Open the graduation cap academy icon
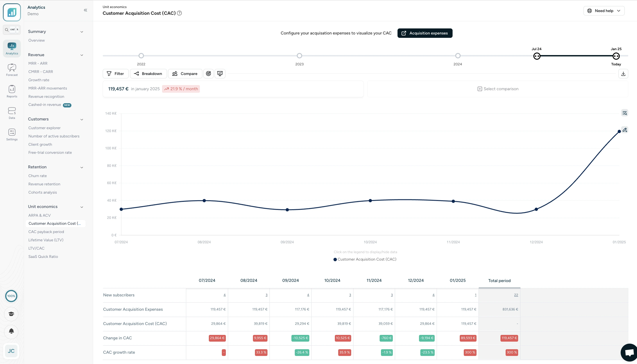Viewport: 637px width, 364px height. click(11, 314)
